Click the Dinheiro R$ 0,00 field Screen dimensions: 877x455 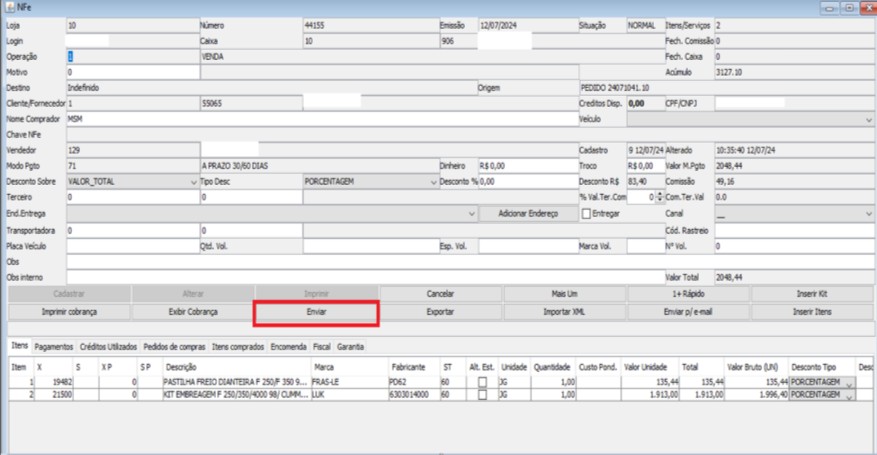click(x=528, y=166)
